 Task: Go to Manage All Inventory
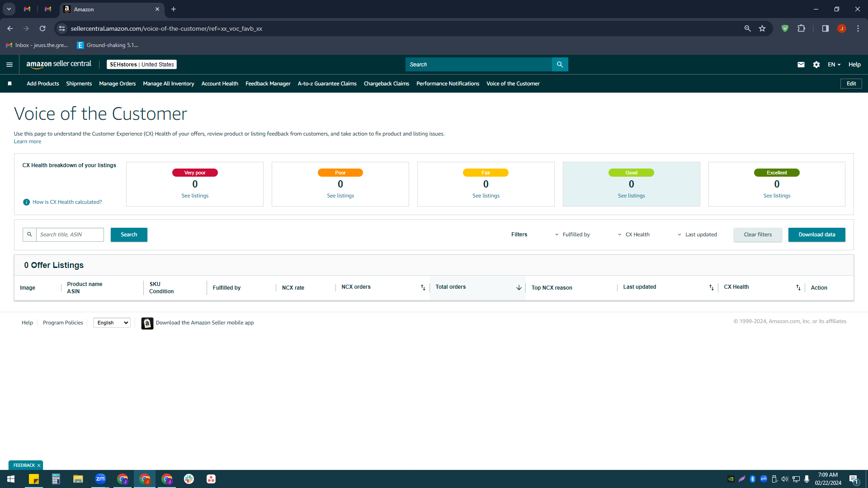click(x=169, y=84)
